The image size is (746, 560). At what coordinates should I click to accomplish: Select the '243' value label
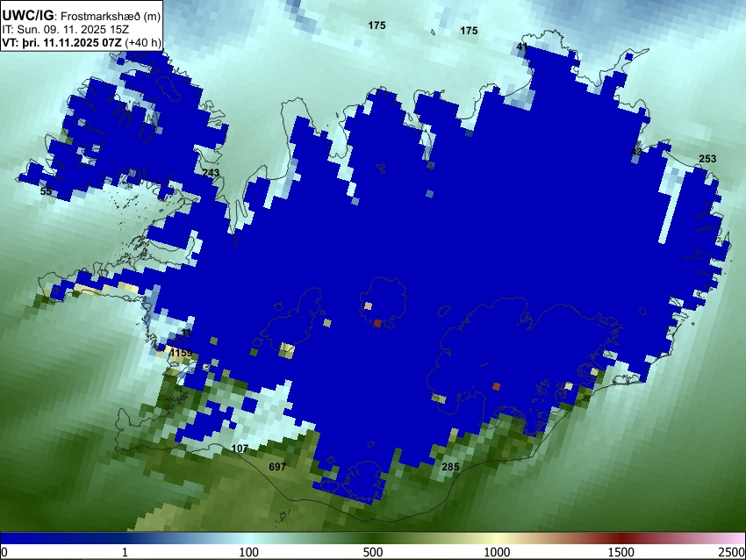pos(211,172)
